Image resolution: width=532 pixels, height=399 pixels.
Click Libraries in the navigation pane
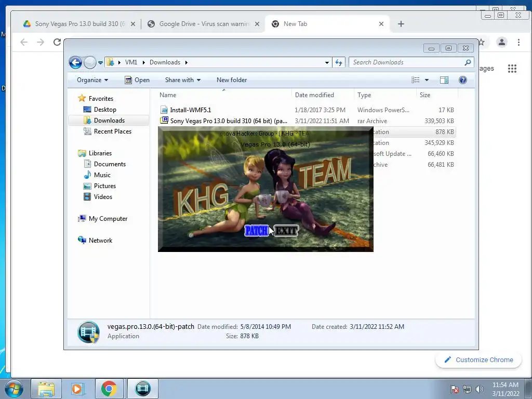(100, 153)
